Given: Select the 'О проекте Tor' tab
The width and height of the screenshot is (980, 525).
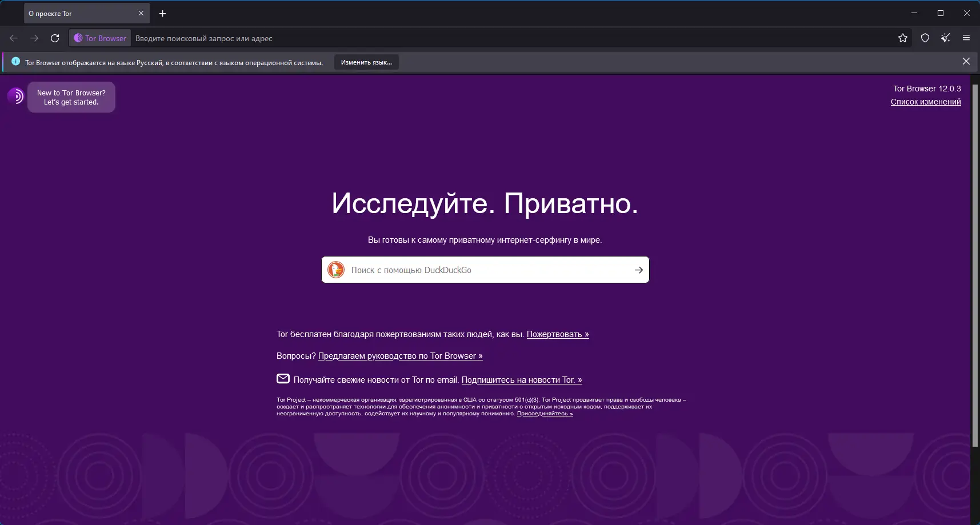Looking at the screenshot, I should point(87,14).
